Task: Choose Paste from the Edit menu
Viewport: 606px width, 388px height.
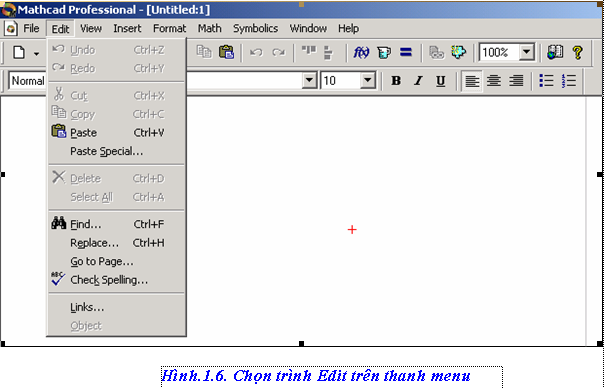Action: point(116,133)
